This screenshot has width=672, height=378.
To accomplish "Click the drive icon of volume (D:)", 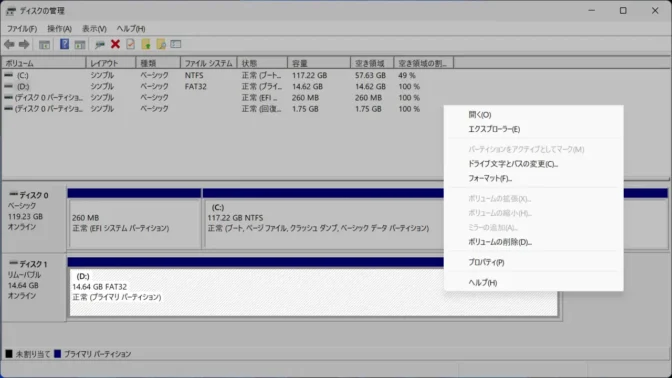I will click(x=8, y=86).
